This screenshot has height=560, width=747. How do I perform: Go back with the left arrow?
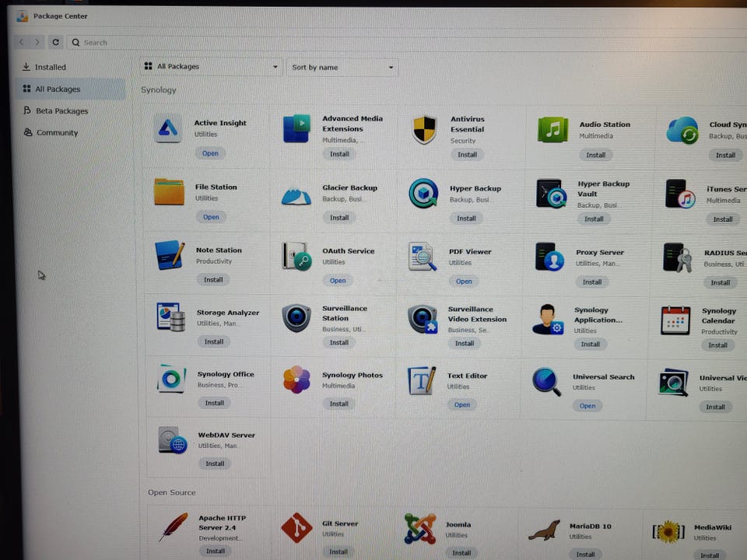click(x=22, y=42)
